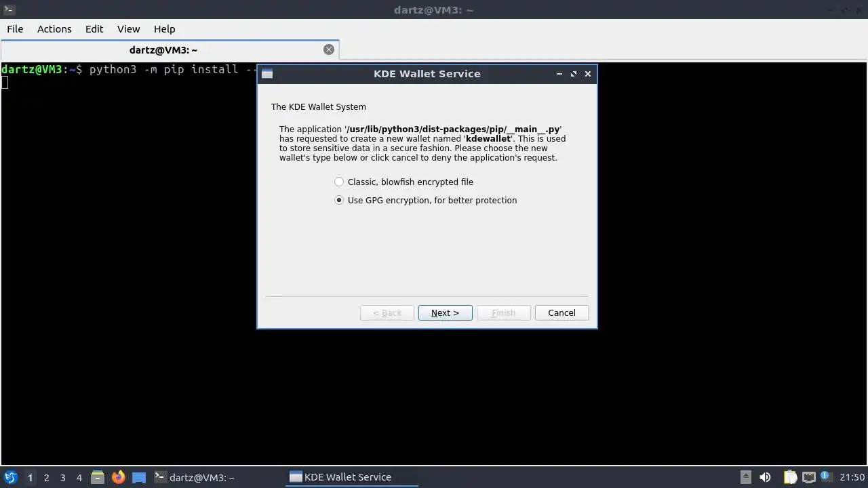Screen dimensions: 868x488
Task: Open the Actions menu
Action: 54,29
